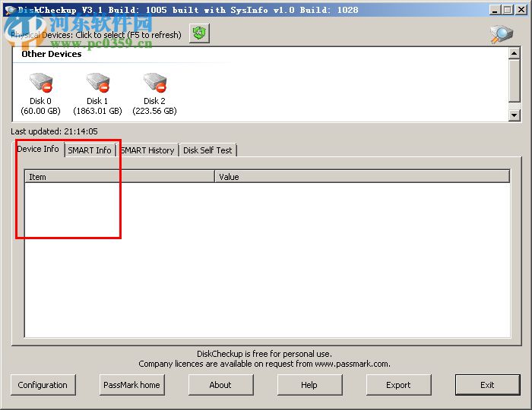
Task: Click the device list scrollbar thumb
Action: [x=514, y=80]
